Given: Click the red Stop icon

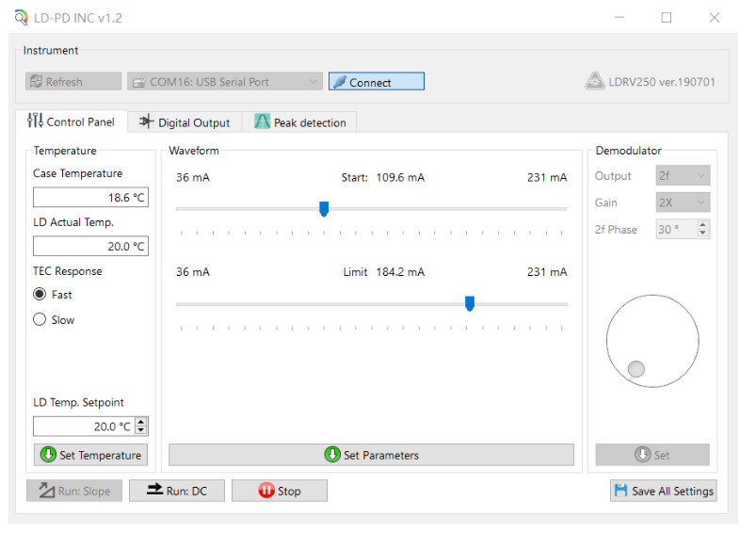Looking at the screenshot, I should (265, 491).
